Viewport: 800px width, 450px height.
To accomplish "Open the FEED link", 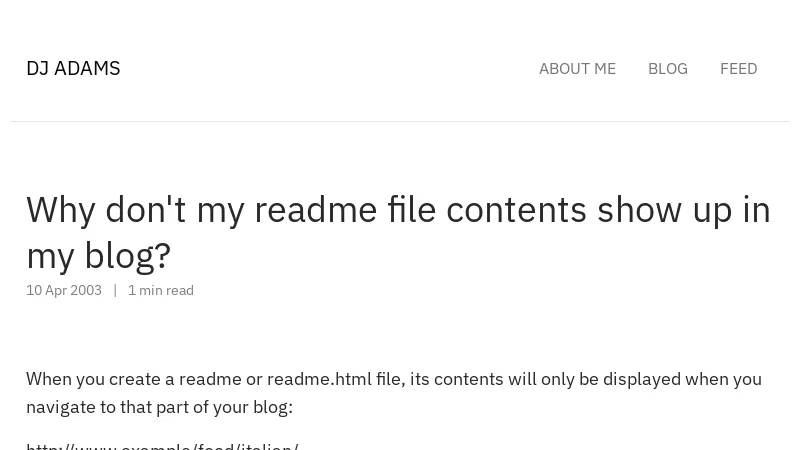I will click(x=738, y=68).
